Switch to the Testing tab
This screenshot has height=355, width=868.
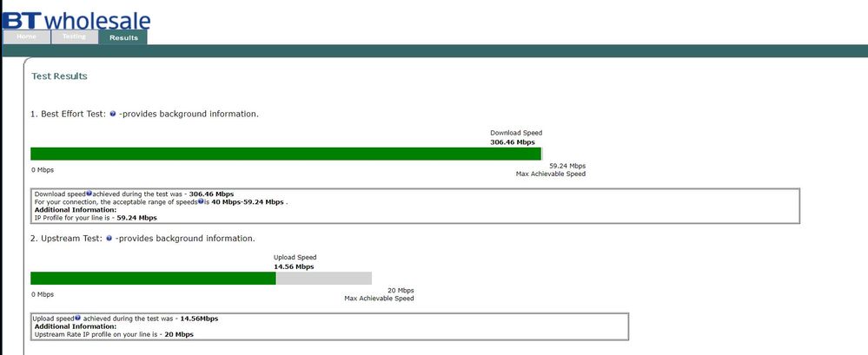(74, 37)
